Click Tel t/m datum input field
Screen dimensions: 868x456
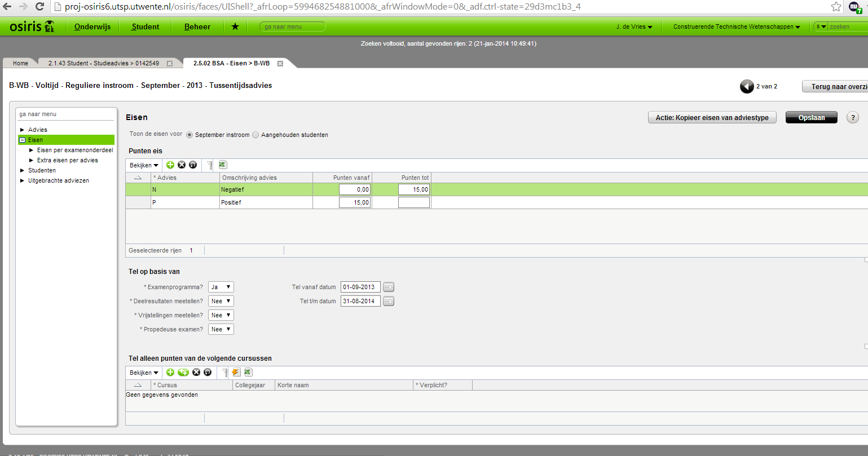point(360,301)
